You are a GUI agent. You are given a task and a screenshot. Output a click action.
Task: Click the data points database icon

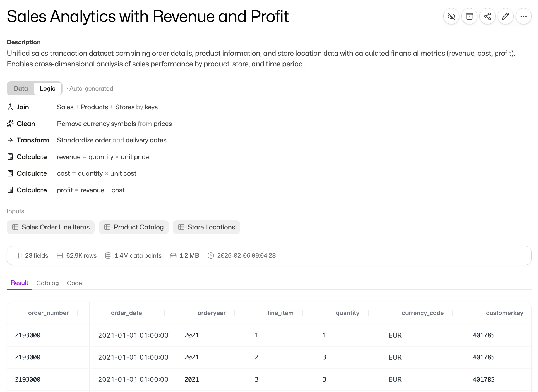108,256
